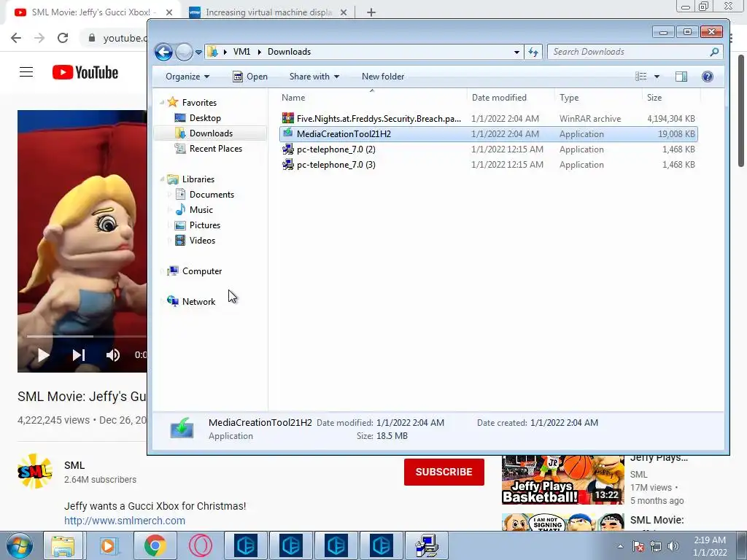Open Opera from the taskbar
Screen dimensions: 747x560
(201, 545)
